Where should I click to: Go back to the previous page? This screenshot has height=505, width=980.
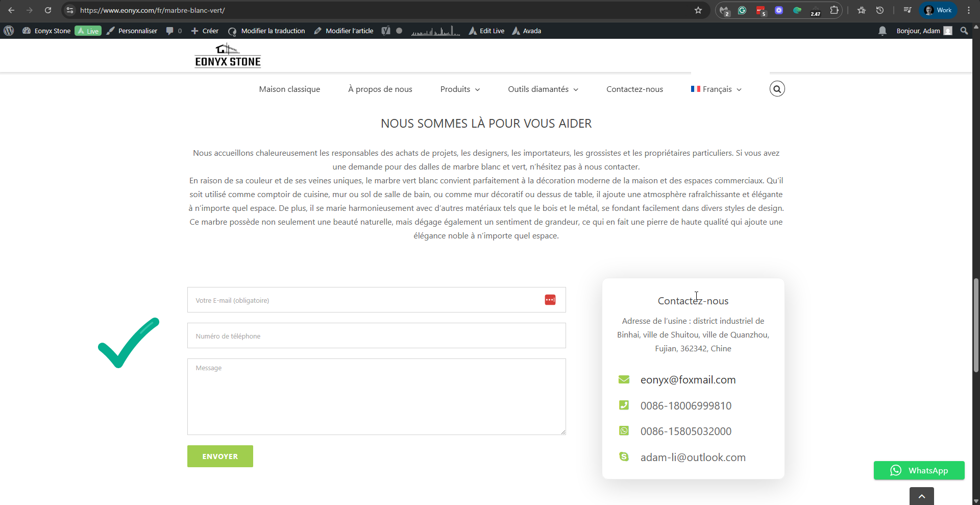[11, 10]
